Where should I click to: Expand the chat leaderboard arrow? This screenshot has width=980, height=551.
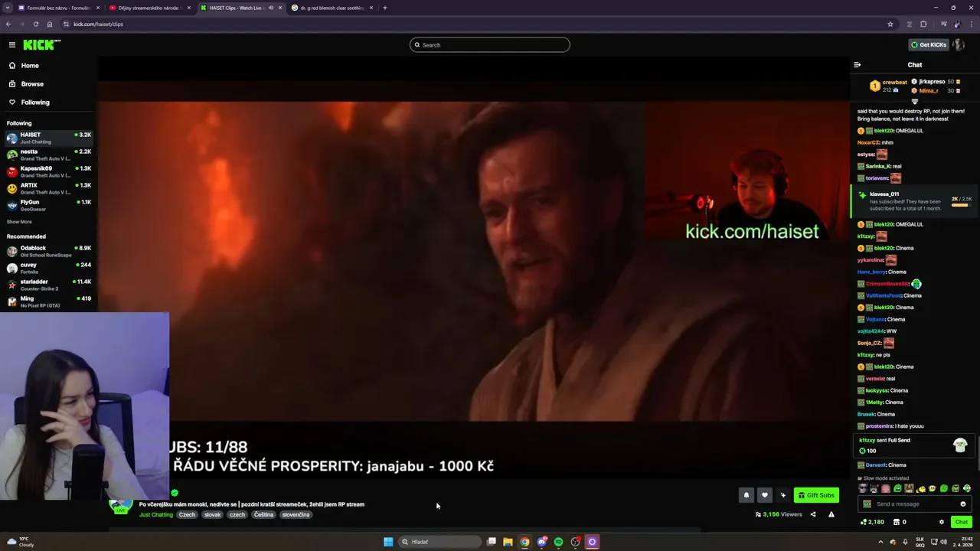pyautogui.click(x=914, y=102)
